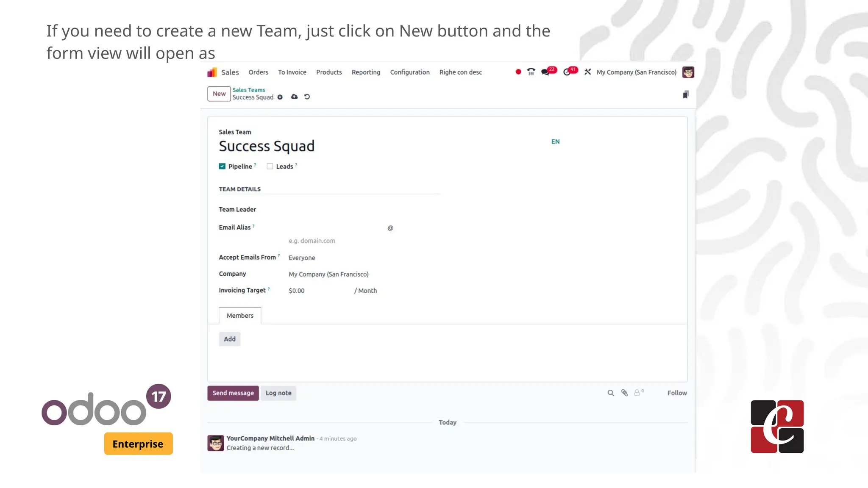The width and height of the screenshot is (868, 488).
Task: Select the Team Leader field
Action: point(364,210)
